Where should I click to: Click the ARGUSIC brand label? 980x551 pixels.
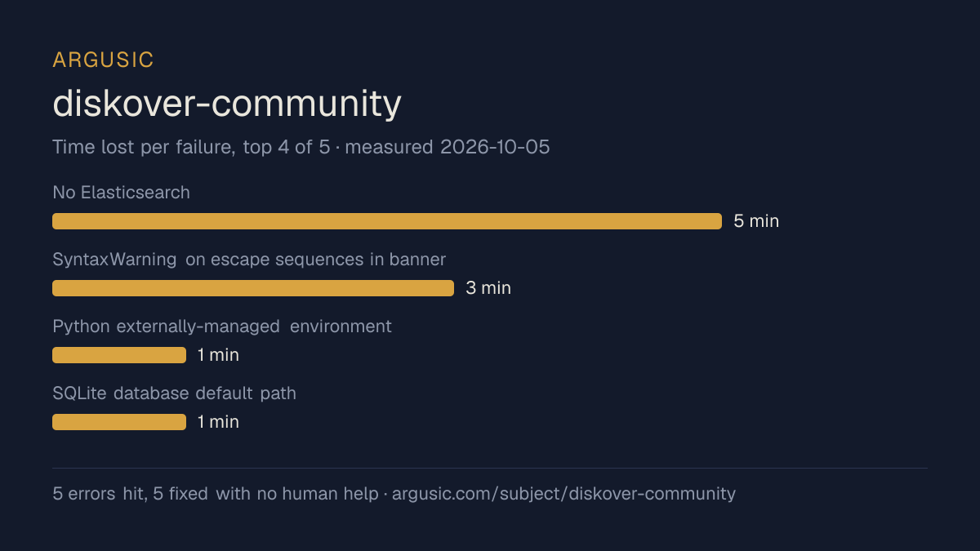point(103,60)
